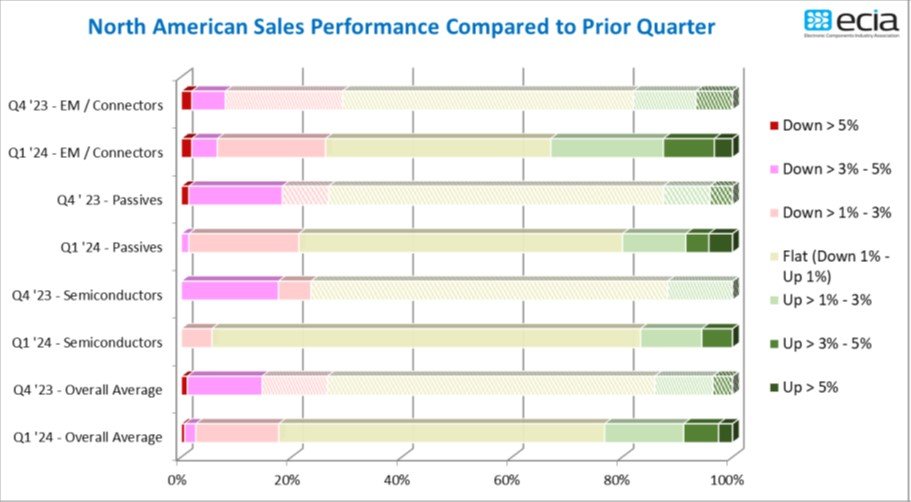Click the Q4 '23 - Semiconductors axis label
911x502 pixels.
(x=87, y=295)
